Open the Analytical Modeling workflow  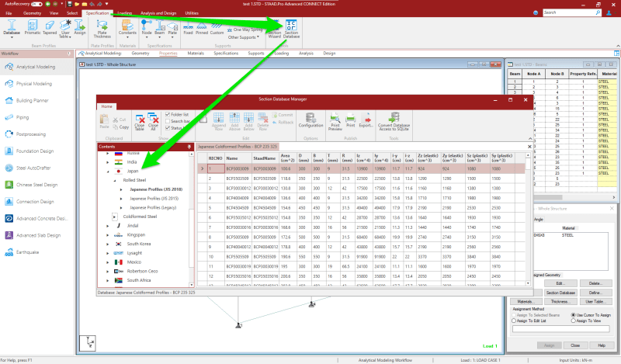pyautogui.click(x=36, y=67)
